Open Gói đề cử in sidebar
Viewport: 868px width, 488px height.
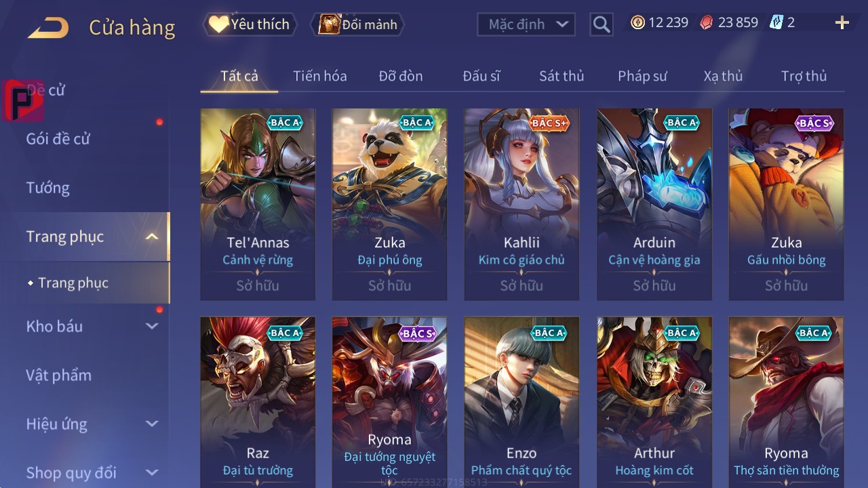point(58,139)
